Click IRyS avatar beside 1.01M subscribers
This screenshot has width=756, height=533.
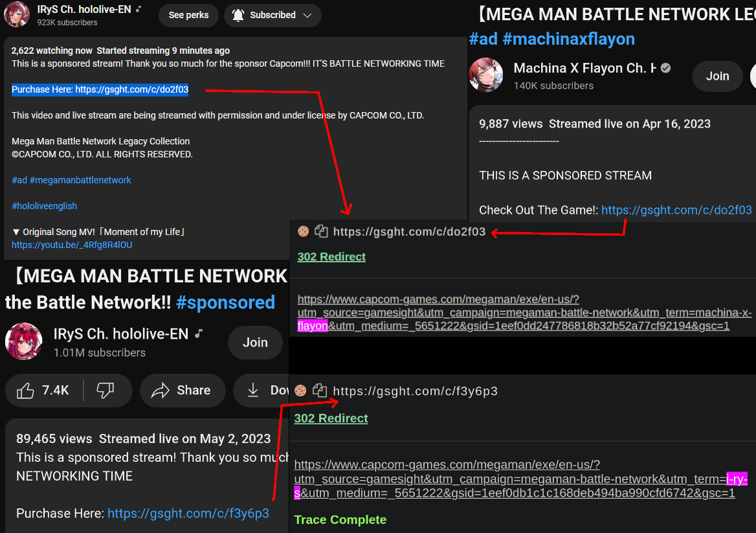[x=23, y=341]
